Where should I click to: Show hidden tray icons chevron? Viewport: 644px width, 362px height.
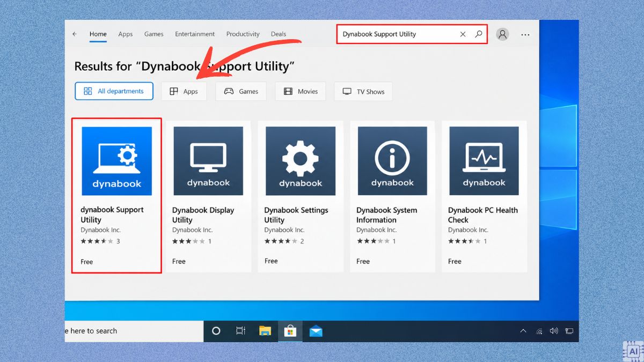coord(523,331)
